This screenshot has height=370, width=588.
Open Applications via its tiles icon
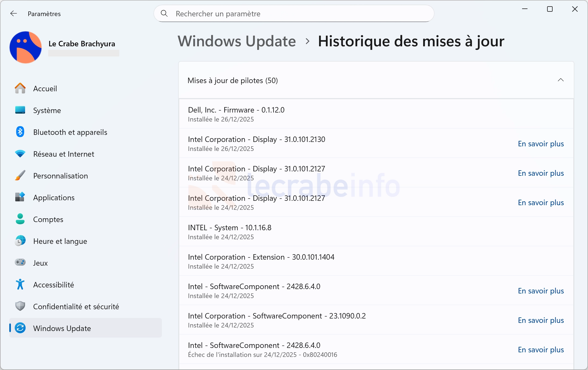[20, 197]
